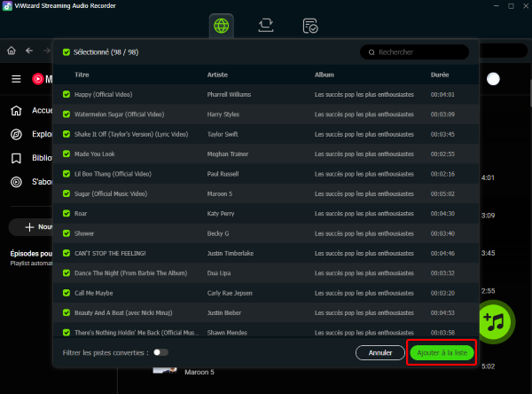Open the Explorer compass sidebar icon

[x=16, y=134]
